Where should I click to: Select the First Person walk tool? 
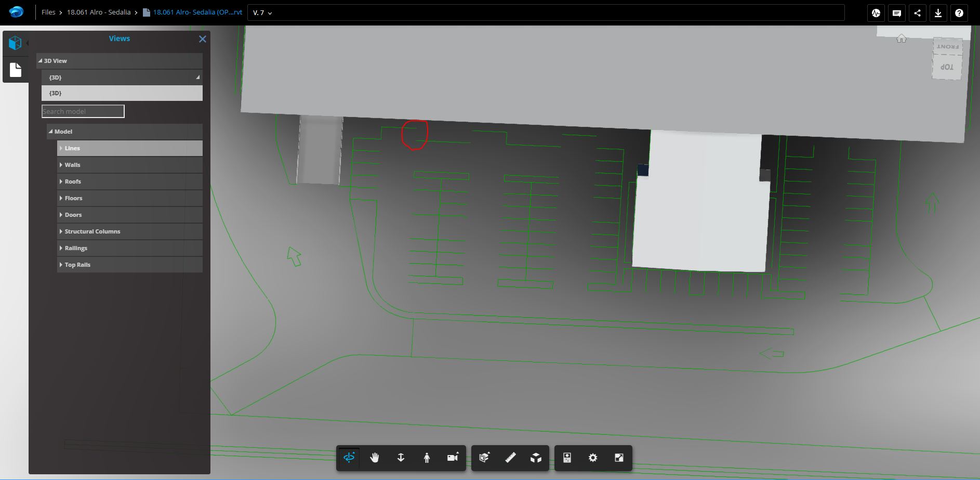tap(427, 458)
